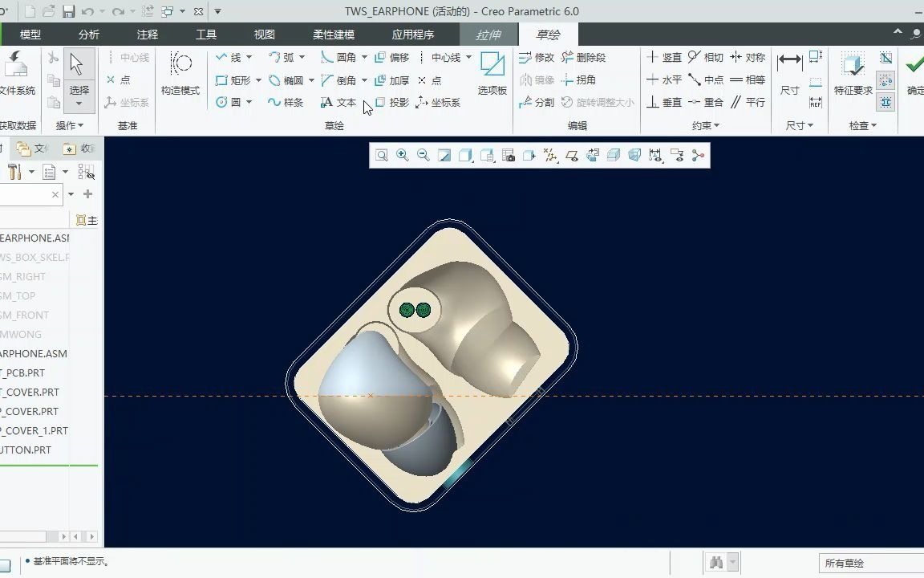This screenshot has height=578, width=924.
Task: Select the 矩形 (Rectangle) sketch tool
Action: [x=233, y=79]
